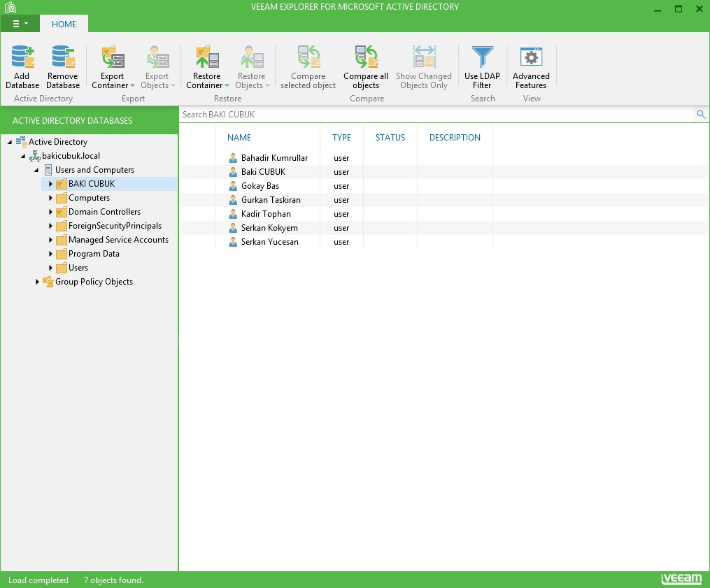
Task: Sort by the DESCRIPTION column header
Action: click(x=455, y=138)
